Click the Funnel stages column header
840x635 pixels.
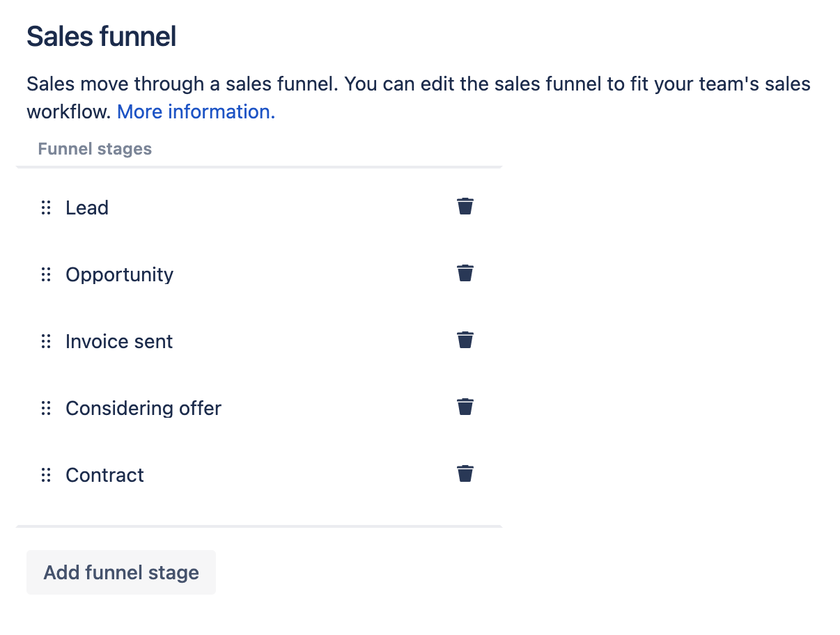point(95,149)
